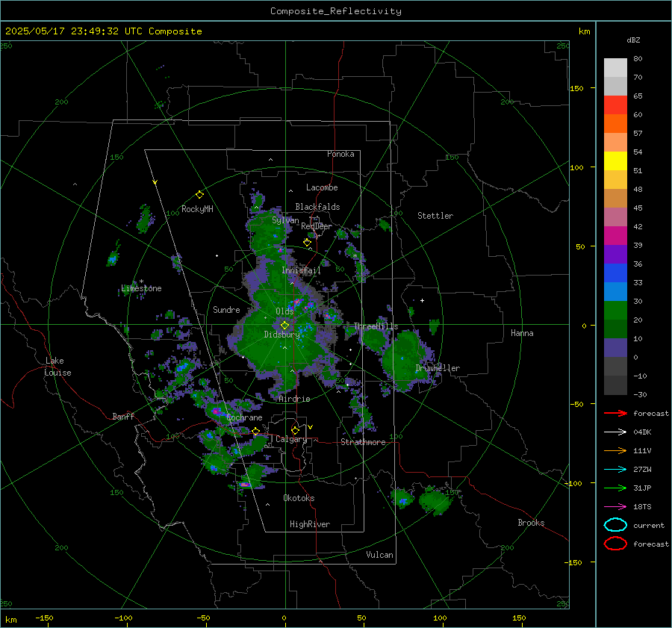
Task: Click the RockyMH label
Action: coord(197,209)
